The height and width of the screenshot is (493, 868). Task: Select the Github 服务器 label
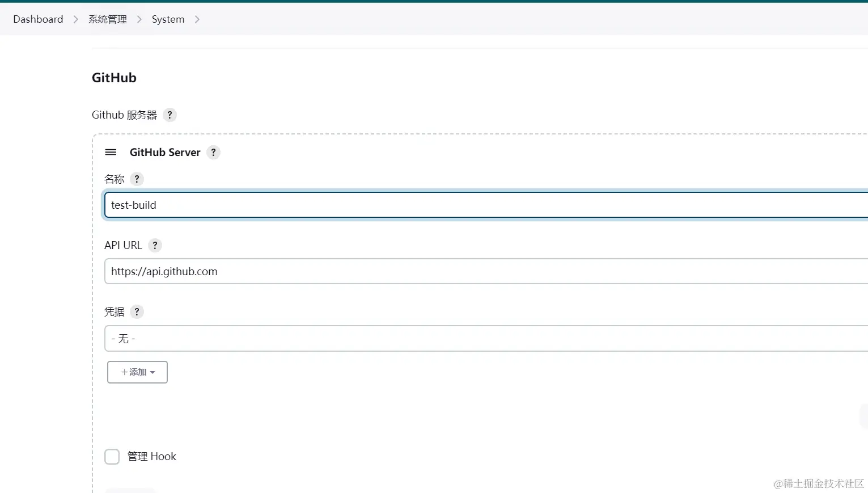pyautogui.click(x=124, y=115)
